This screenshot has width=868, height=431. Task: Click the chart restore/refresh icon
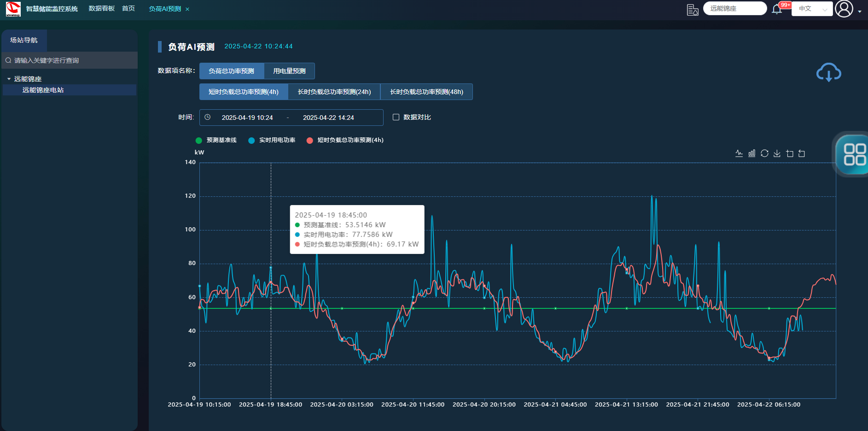coord(764,154)
